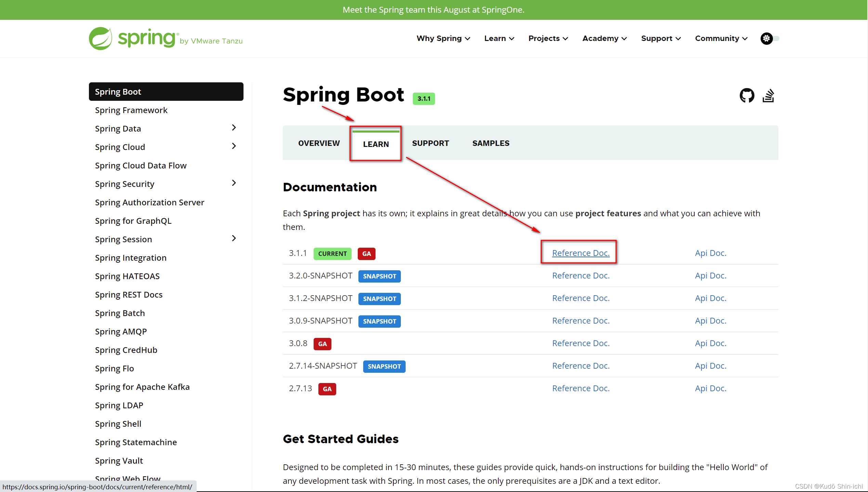Click the 'Spring Data' sidebar label
The height and width of the screenshot is (492, 868).
click(x=118, y=128)
